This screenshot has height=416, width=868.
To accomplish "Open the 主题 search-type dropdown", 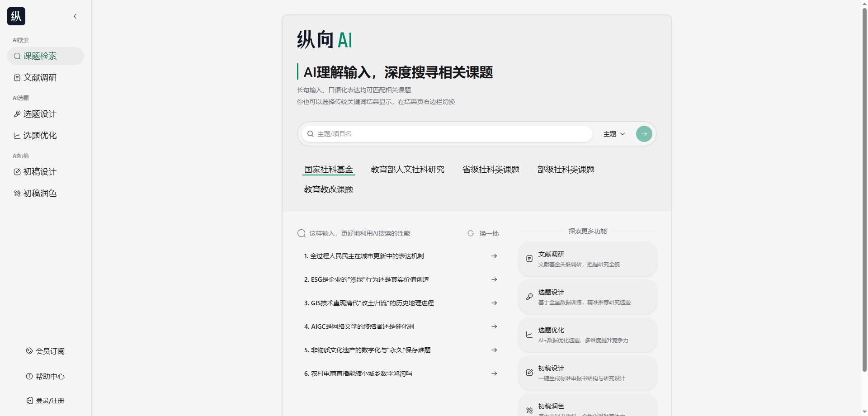I will click(x=614, y=134).
